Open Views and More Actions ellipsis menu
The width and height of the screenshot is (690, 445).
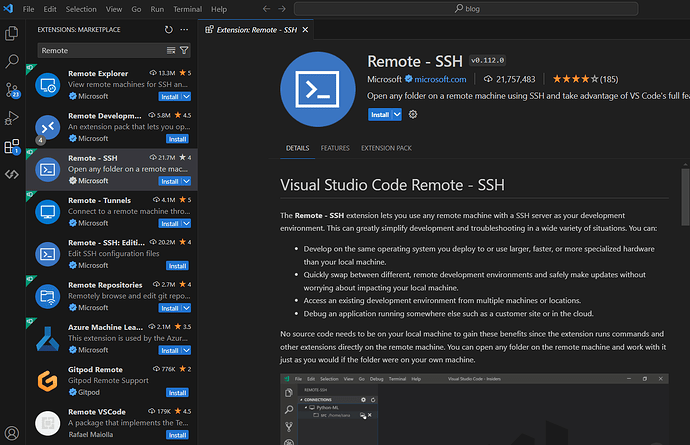(x=184, y=29)
